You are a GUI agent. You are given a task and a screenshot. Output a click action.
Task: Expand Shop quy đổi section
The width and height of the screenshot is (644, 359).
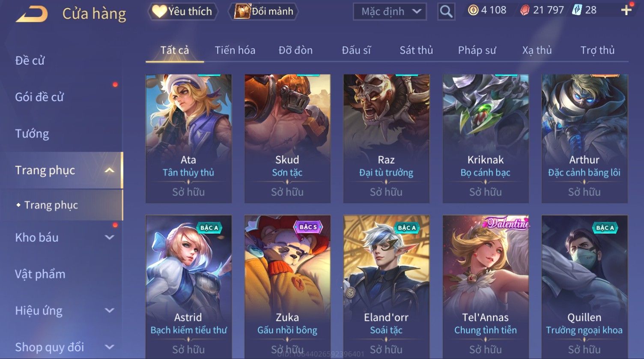click(110, 347)
